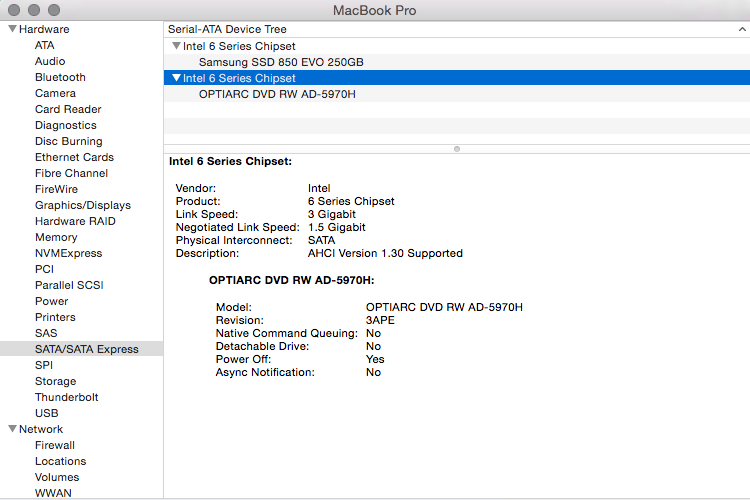750x500 pixels.
Task: Select PCI in the sidebar
Action: pyautogui.click(x=44, y=269)
